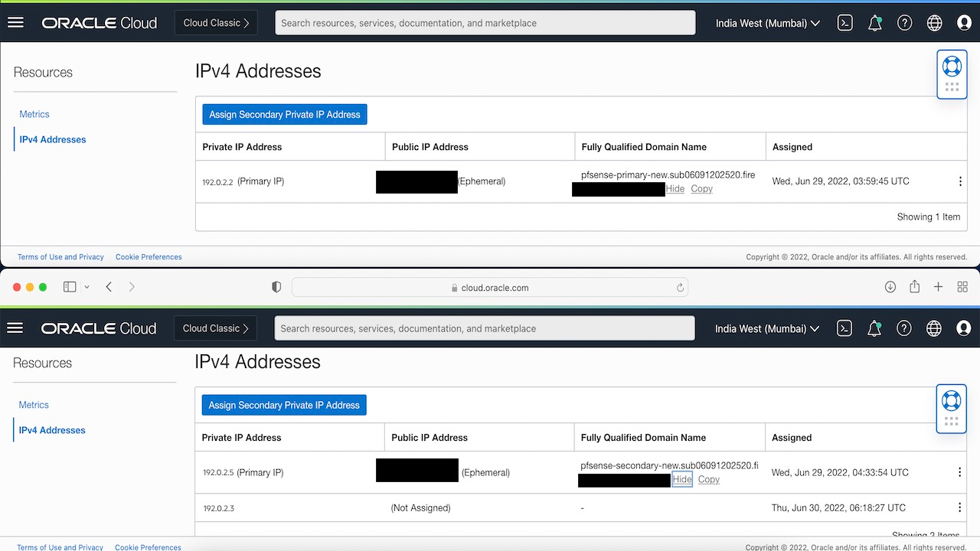This screenshot has width=980, height=551.
Task: Open the Cookie Preferences link
Action: click(x=148, y=256)
